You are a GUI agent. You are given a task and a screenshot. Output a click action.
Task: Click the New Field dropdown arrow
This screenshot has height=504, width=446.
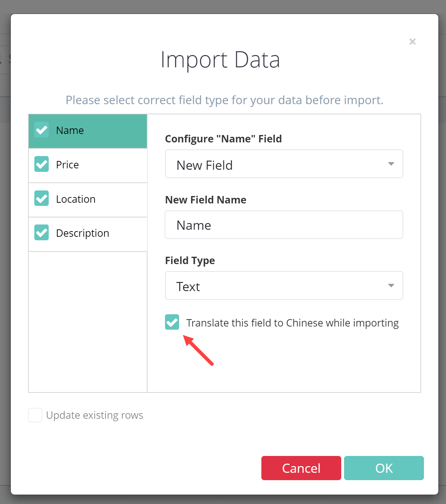click(391, 164)
